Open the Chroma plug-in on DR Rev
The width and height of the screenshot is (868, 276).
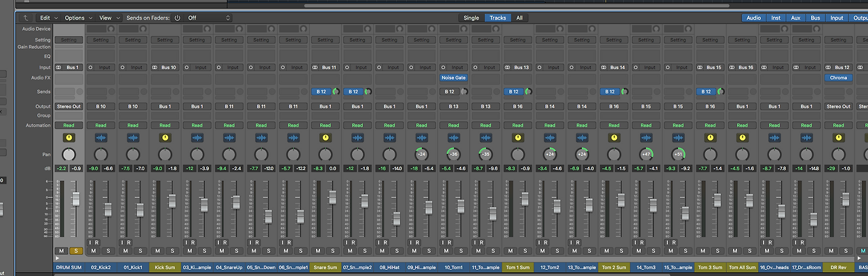(x=839, y=78)
